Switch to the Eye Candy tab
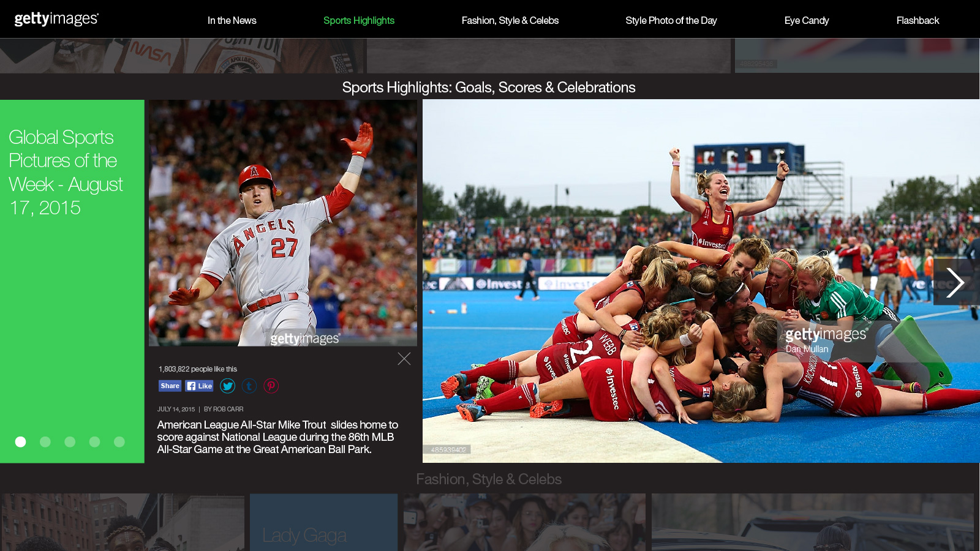980x551 pixels. 807,20
